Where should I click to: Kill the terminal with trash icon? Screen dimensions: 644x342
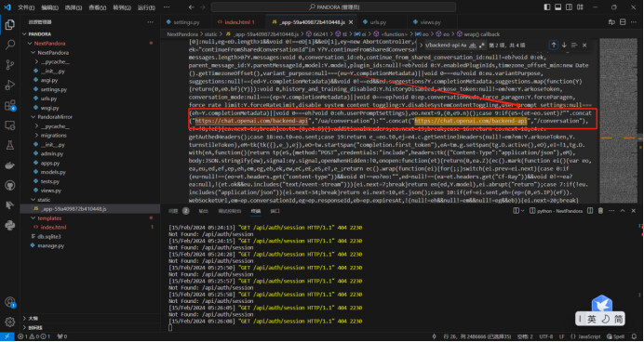click(x=600, y=211)
